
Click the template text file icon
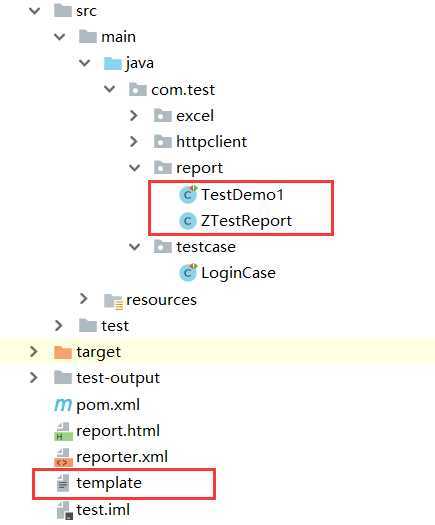click(x=63, y=483)
